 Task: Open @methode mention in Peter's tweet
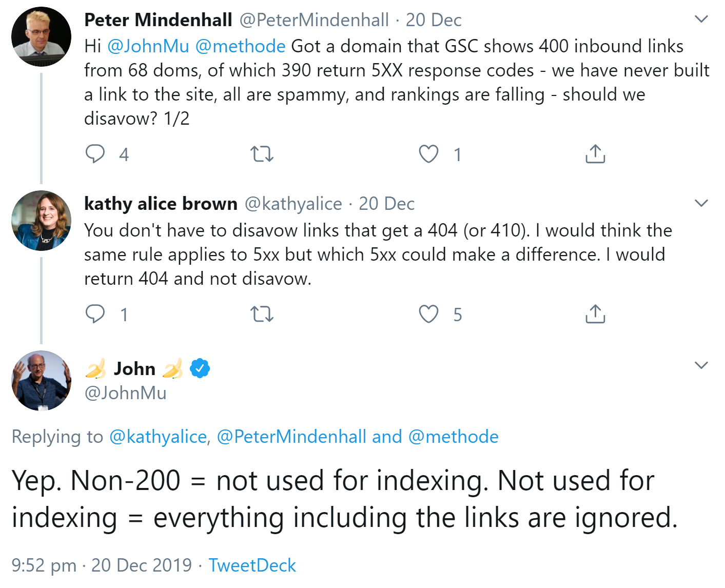click(240, 46)
